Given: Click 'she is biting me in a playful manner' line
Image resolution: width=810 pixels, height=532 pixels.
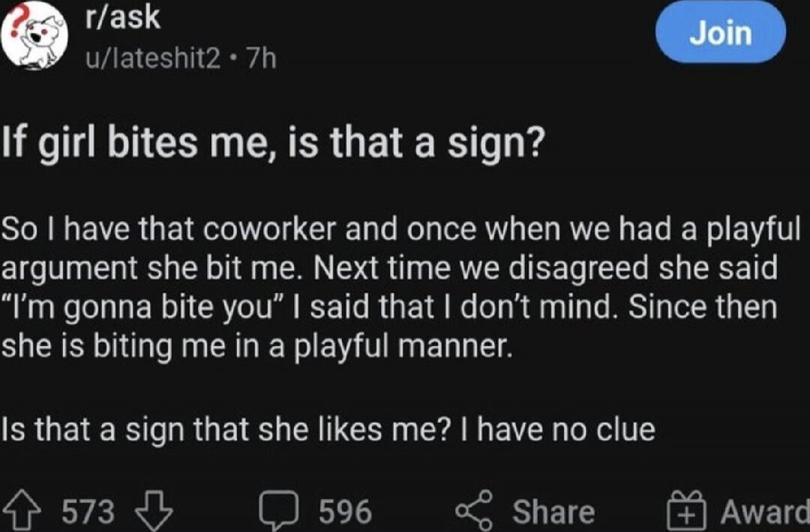Looking at the screenshot, I should pos(257,347).
